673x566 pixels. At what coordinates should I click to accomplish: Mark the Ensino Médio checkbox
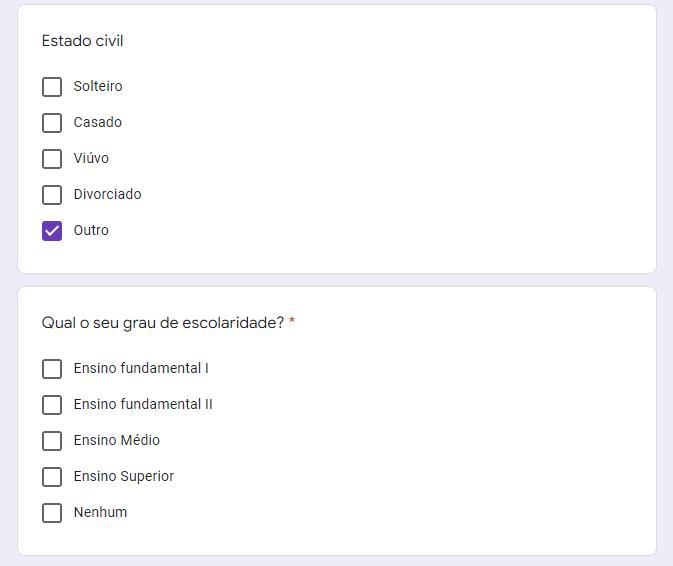[52, 441]
